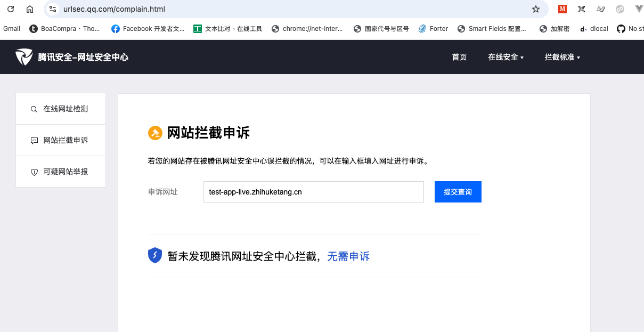Open the 国家代号与区号 bookmark
This screenshot has width=644, height=332.
click(x=381, y=29)
